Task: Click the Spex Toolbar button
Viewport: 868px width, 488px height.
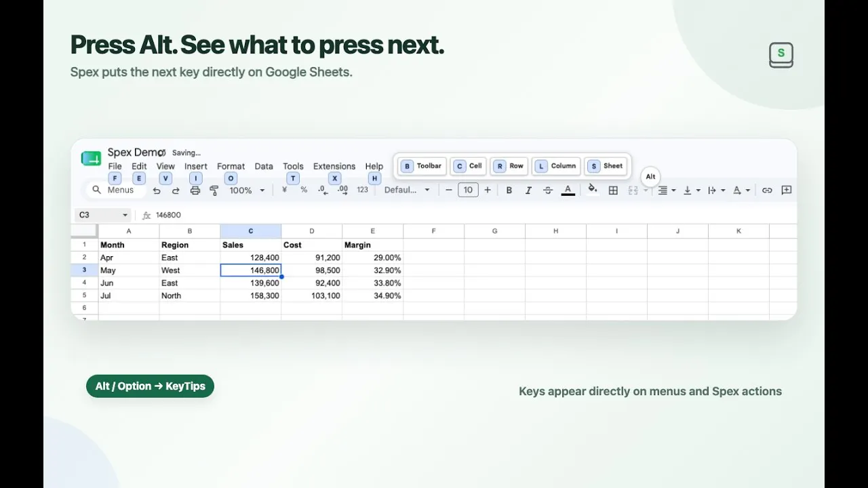Action: (x=421, y=166)
